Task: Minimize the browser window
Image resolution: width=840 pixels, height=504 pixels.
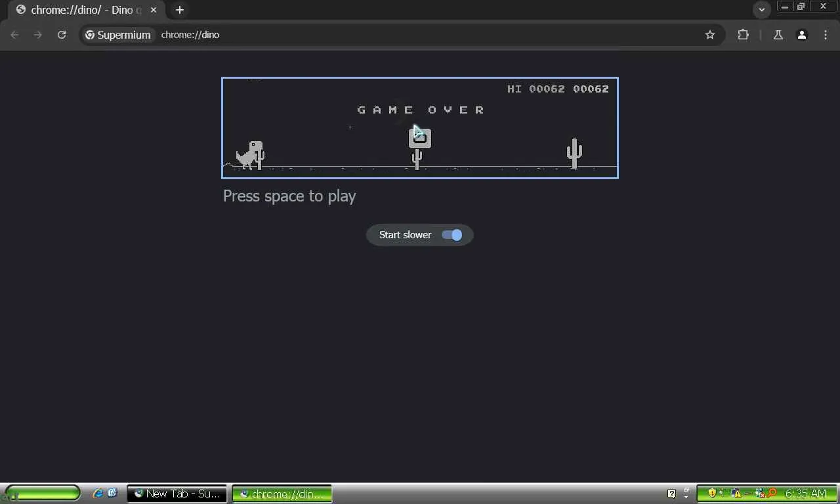Action: click(x=785, y=7)
